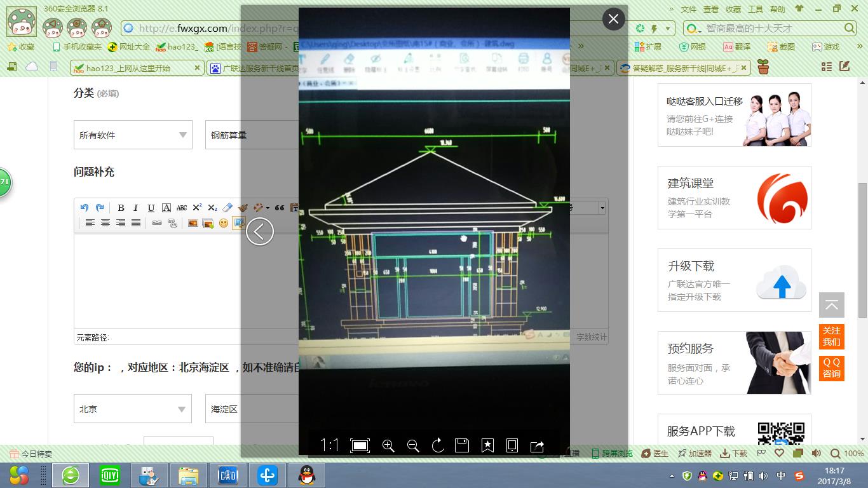Viewport: 868px width, 488px height.
Task: Show image at 1:1 actual size
Action: pos(330,445)
